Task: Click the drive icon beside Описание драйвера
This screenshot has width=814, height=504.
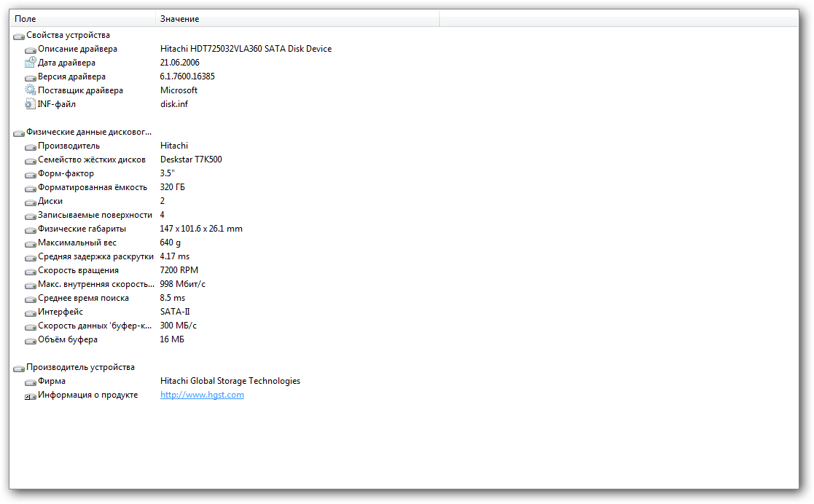Action: 30,50
